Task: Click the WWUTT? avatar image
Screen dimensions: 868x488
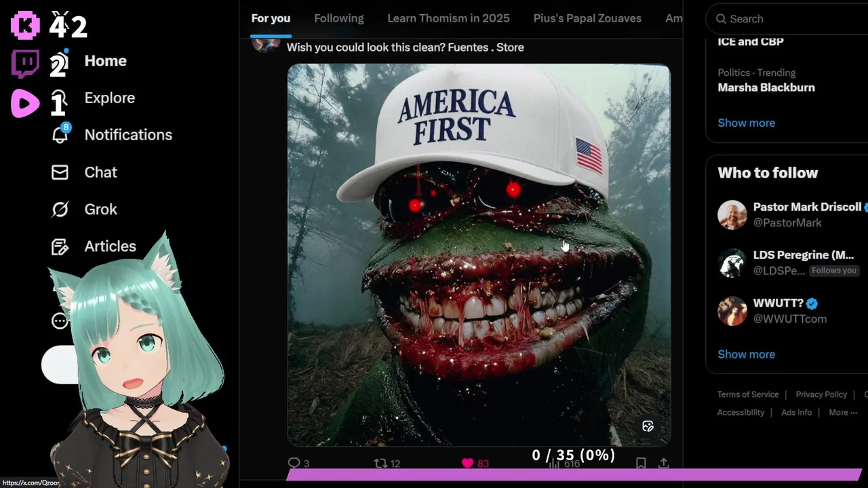Action: [x=732, y=311]
